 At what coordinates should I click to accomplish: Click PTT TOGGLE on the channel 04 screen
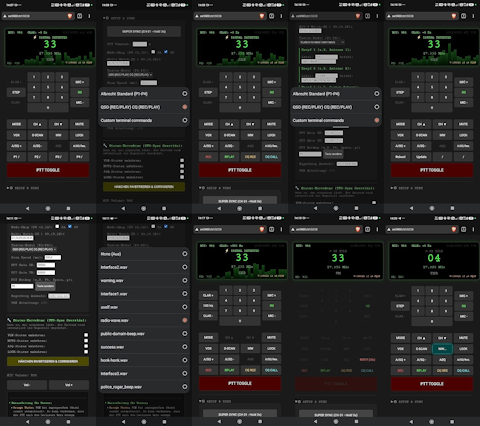[432, 384]
